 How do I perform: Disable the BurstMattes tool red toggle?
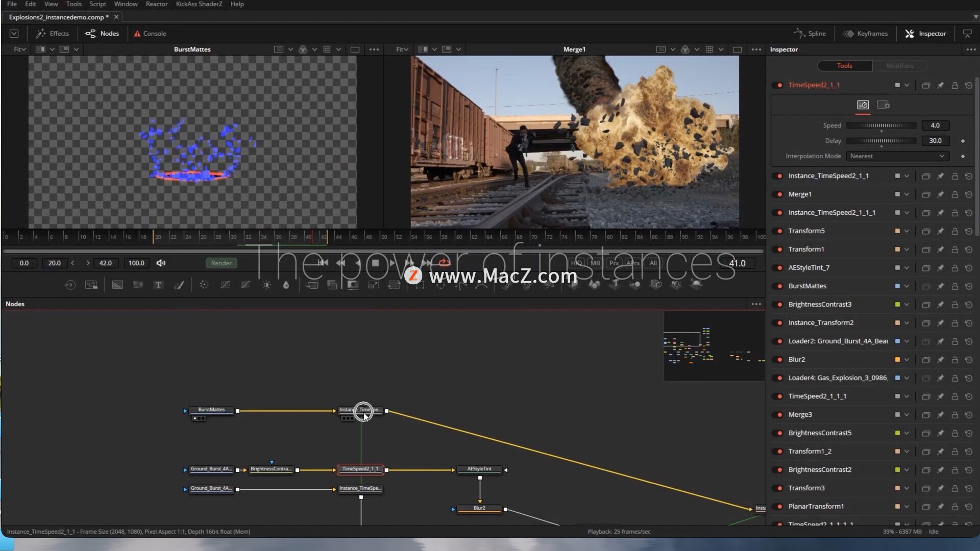pyautogui.click(x=779, y=286)
